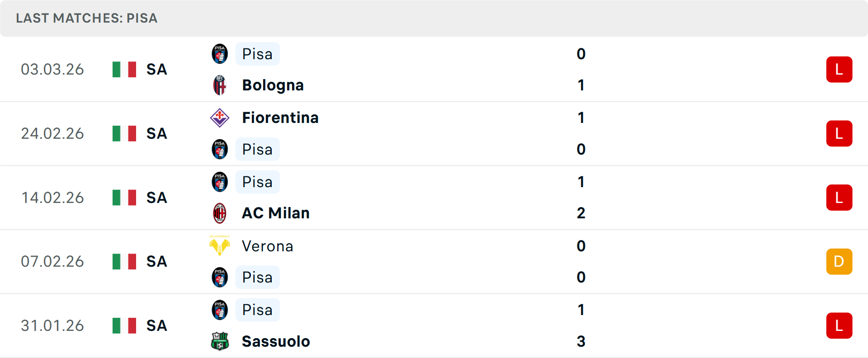Click Pisa crest in the 03.03.26 match

click(x=220, y=54)
